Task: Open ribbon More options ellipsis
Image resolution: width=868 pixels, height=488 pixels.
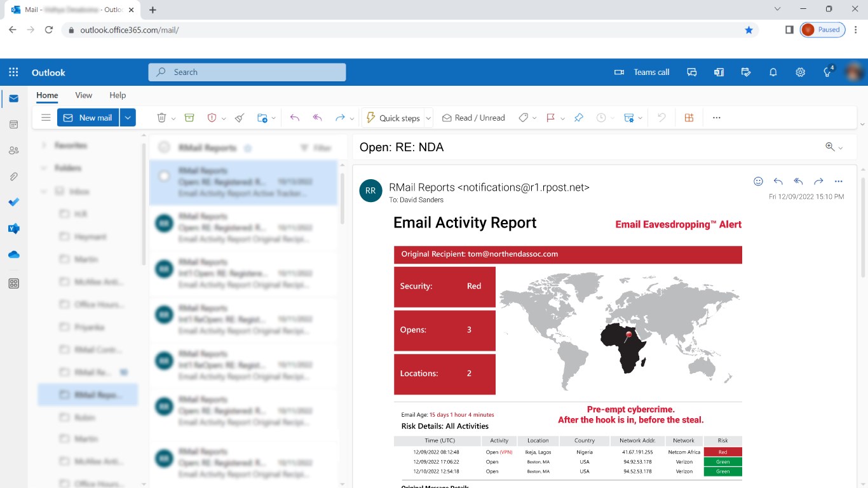Action: [717, 118]
